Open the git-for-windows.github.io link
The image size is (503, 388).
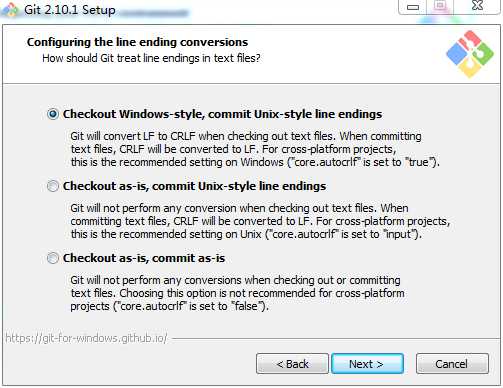[x=86, y=338]
